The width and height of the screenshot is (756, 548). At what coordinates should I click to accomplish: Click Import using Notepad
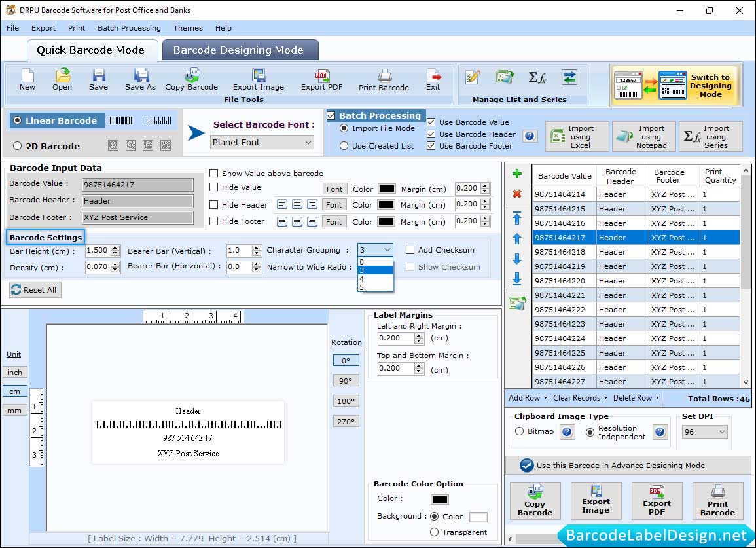pyautogui.click(x=644, y=137)
